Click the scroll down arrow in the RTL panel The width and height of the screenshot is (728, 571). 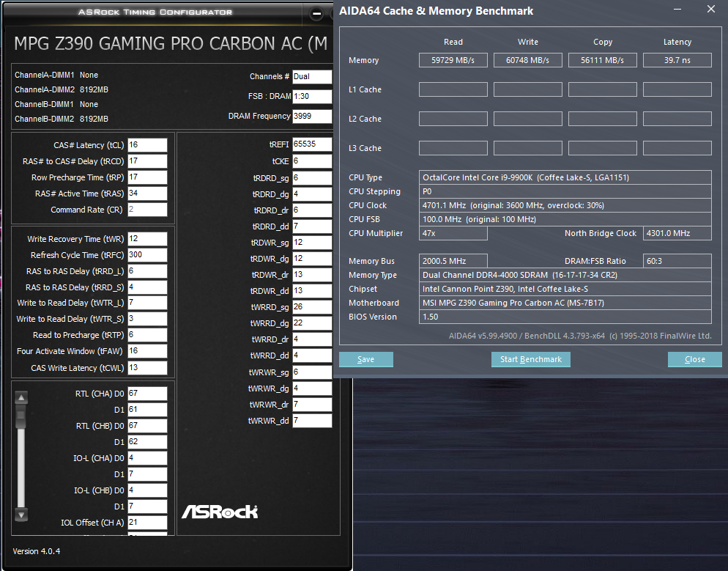(x=21, y=515)
